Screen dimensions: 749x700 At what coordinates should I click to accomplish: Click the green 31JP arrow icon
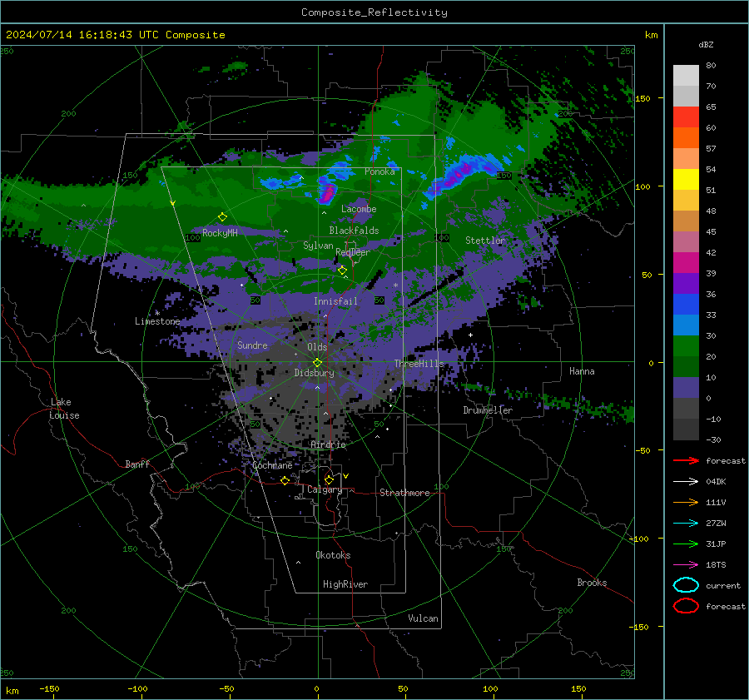[x=686, y=544]
